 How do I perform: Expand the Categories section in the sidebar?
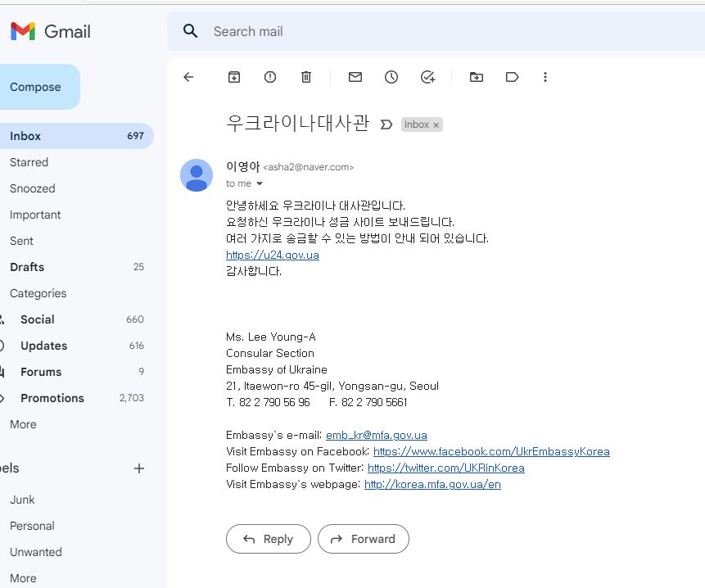coord(38,293)
